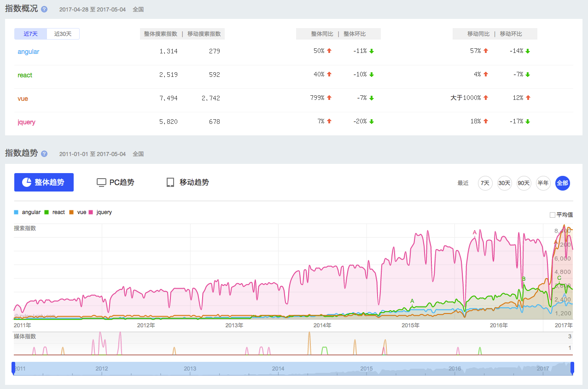Open the angular keyword link
The image size is (588, 389).
tap(29, 52)
